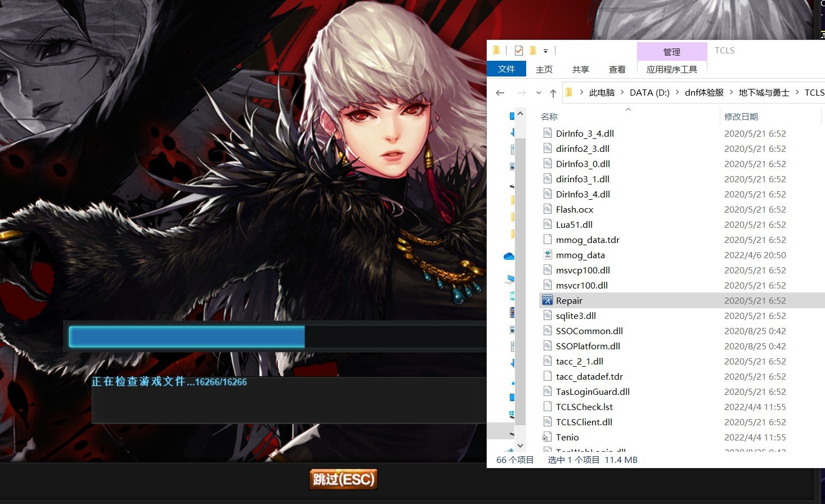
Task: Select the dirinfo3_1.dll file name
Action: pos(582,179)
